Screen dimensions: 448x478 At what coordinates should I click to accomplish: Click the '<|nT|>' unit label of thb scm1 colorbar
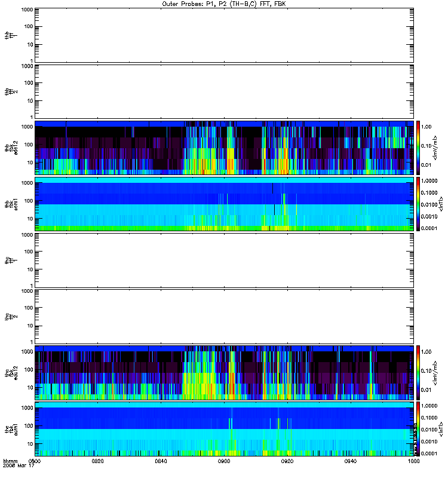pos(441,204)
